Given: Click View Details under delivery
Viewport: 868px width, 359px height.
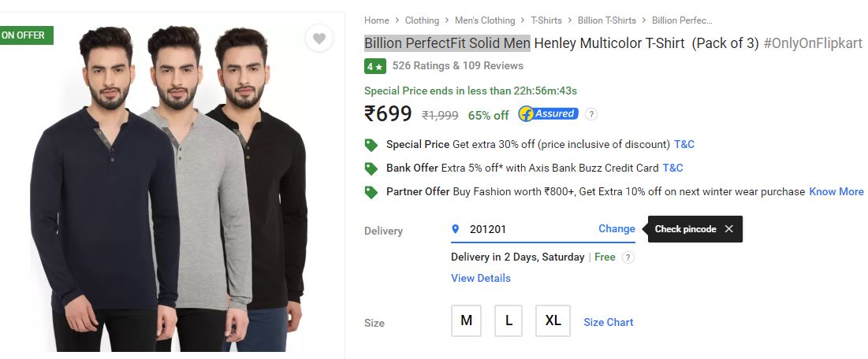Looking at the screenshot, I should tap(481, 278).
